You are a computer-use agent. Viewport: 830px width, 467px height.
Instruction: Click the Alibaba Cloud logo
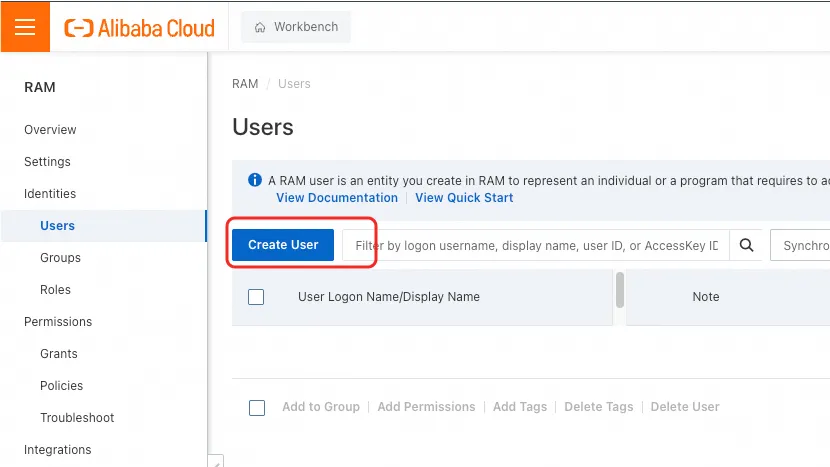click(139, 28)
